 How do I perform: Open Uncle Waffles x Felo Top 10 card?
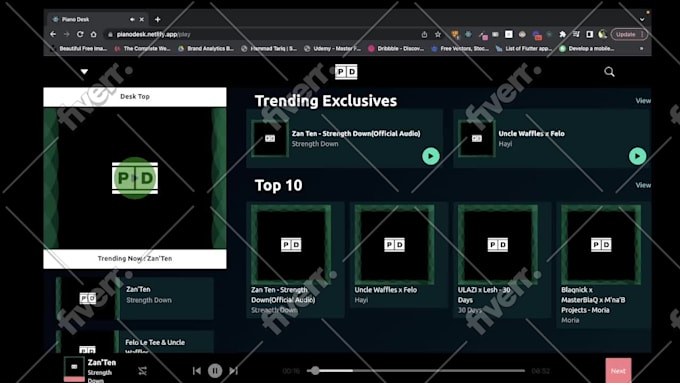399,255
